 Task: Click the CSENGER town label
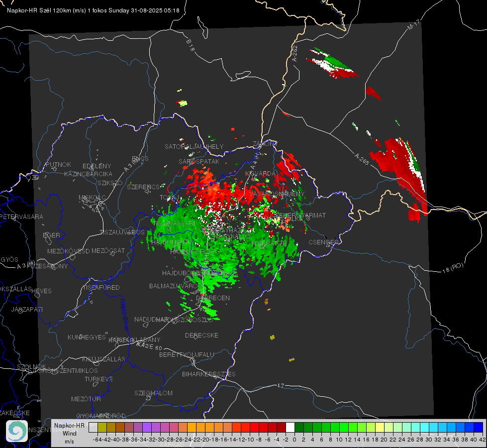click(324, 242)
